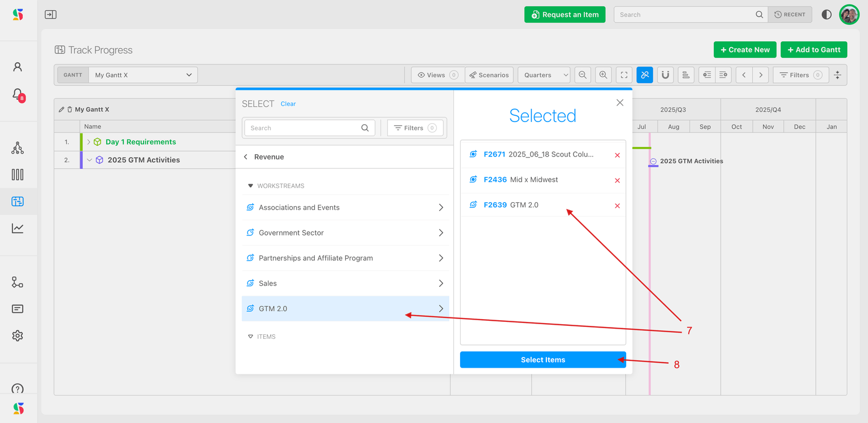Image resolution: width=868 pixels, height=423 pixels.
Task: Click the Select Items button
Action: coord(542,360)
